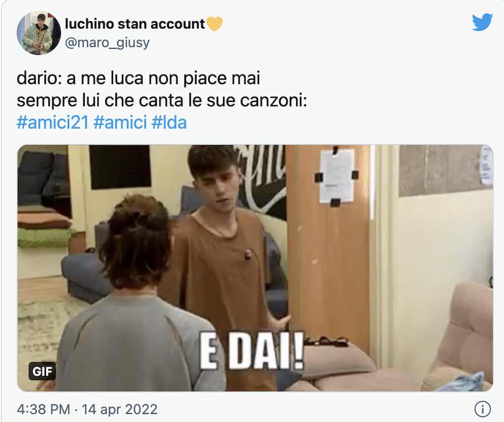Click the paper pinned on wooden door
This screenshot has height=422, width=504.
pyautogui.click(x=337, y=176)
